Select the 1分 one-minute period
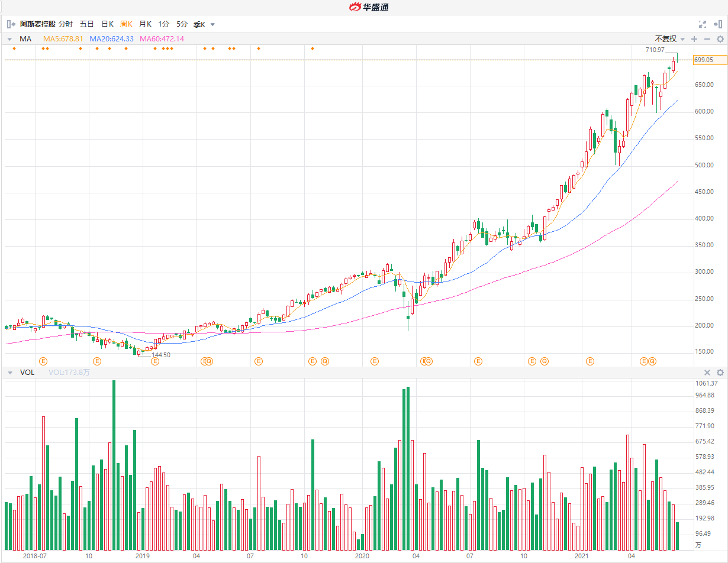Image resolution: width=728 pixels, height=563 pixels. [163, 24]
